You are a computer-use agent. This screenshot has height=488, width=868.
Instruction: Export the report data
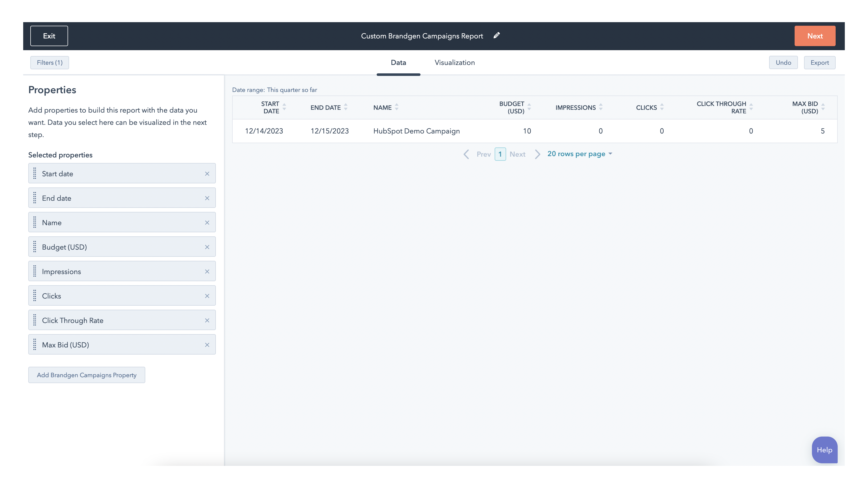click(820, 62)
